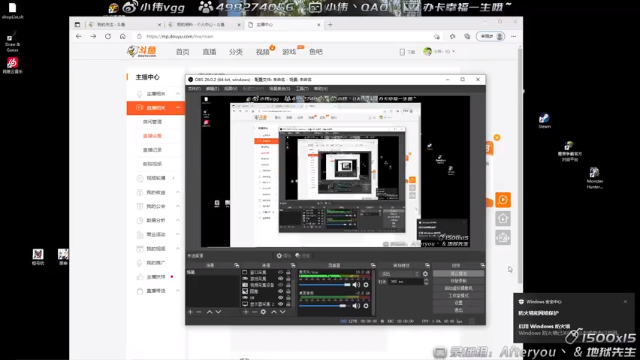Image resolution: width=640 pixels, height=360 pixels.
Task: Toggle visibility eye of the 视频采集设备 source
Action: tap(280, 285)
